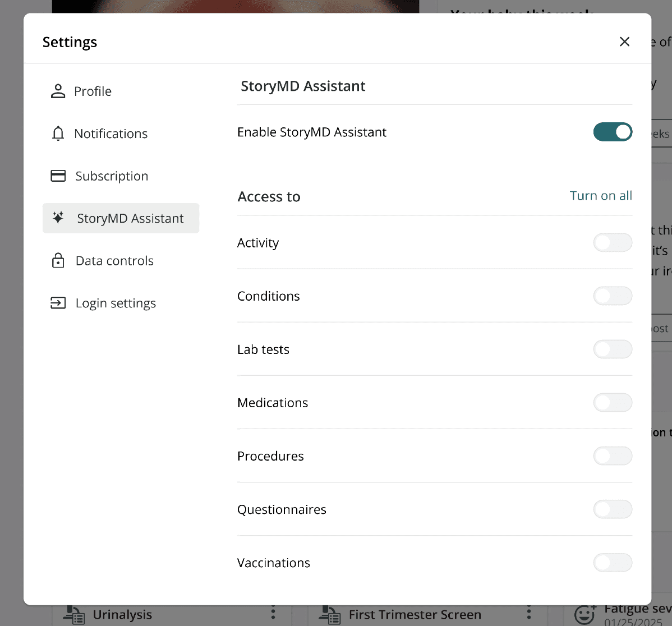Click the Activity label text
This screenshot has height=626, width=672.
click(258, 243)
